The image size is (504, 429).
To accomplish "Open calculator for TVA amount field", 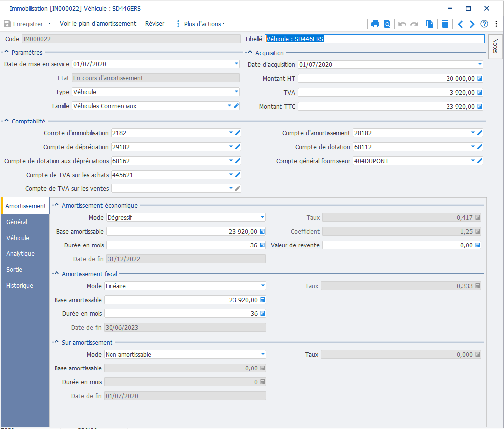I will coord(480,93).
